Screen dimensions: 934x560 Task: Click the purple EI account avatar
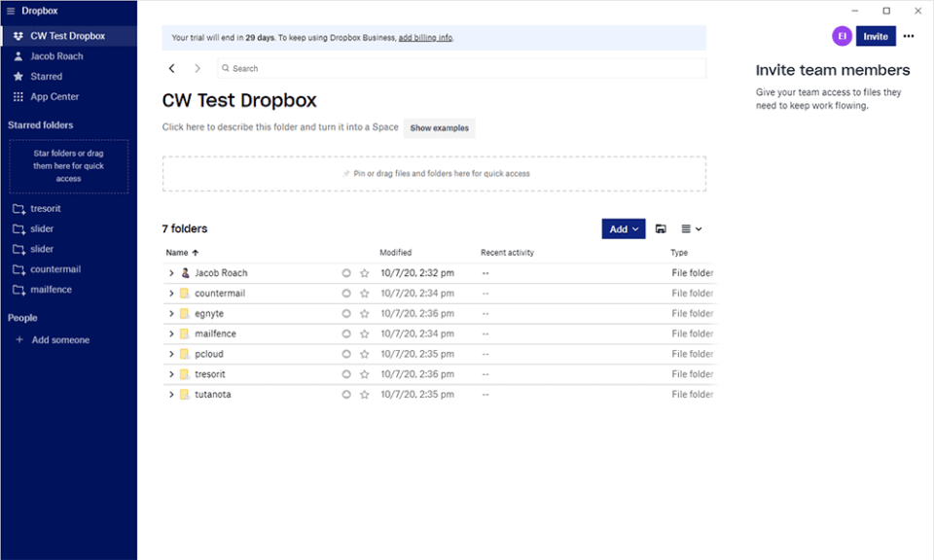coord(842,36)
